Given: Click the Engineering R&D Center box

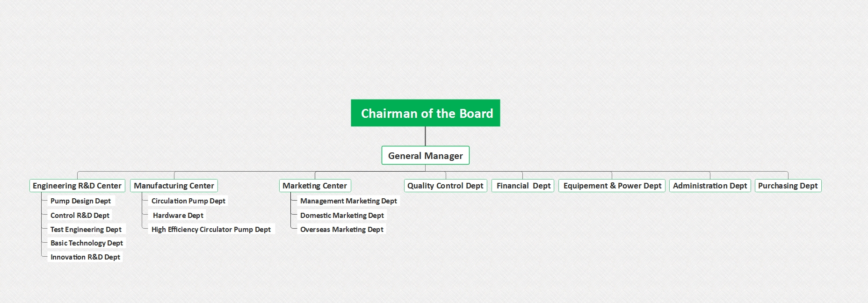Looking at the screenshot, I should [77, 186].
